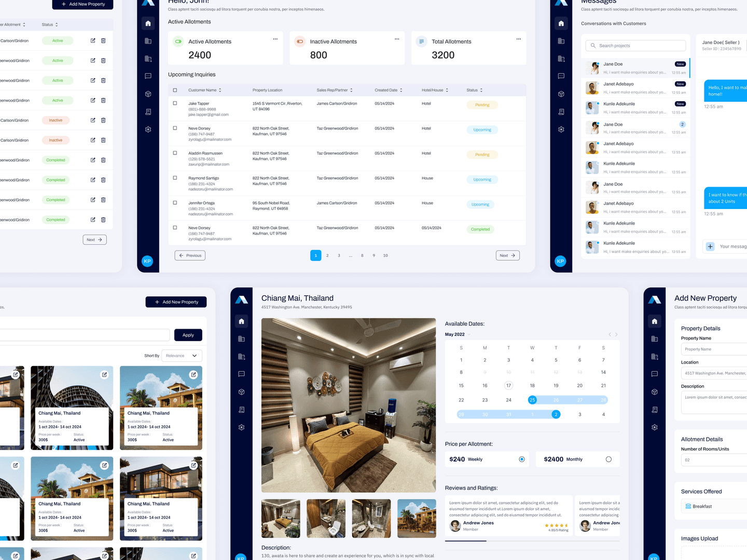The height and width of the screenshot is (560, 747).
Task: Sort inquiries by the Customer Name column arrows
Action: click(x=220, y=90)
